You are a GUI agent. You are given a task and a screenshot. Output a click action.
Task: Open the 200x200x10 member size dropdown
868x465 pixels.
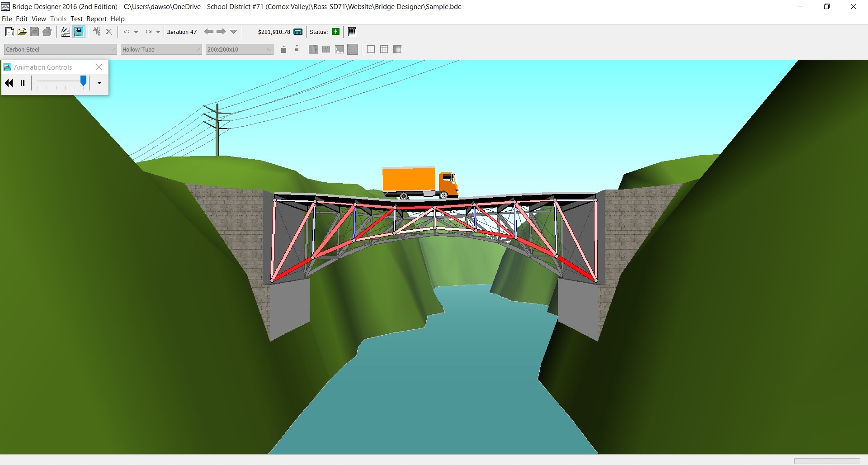point(269,49)
